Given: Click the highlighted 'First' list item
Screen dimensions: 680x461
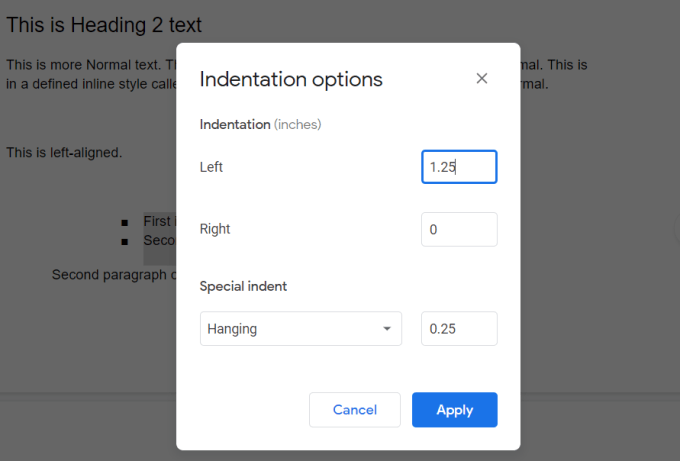Looking at the screenshot, I should (159, 221).
